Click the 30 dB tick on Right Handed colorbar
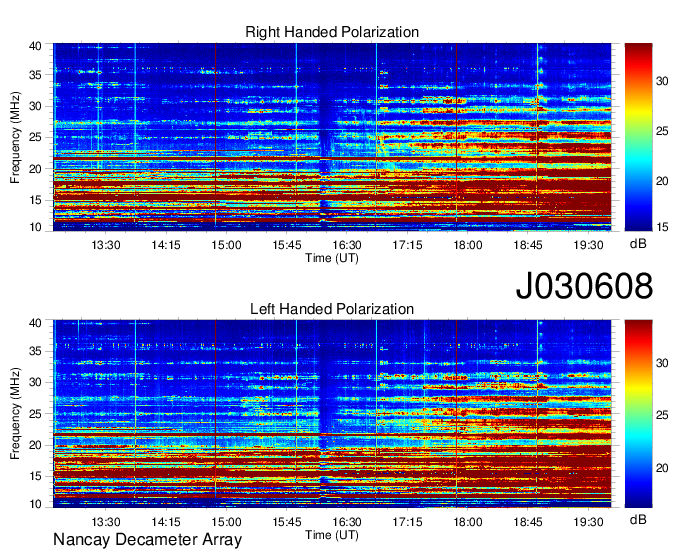 662,81
